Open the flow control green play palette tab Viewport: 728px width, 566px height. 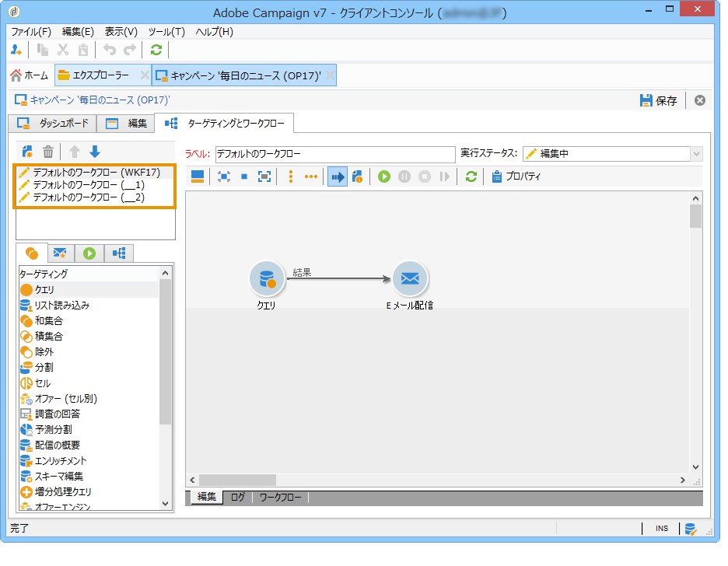[x=89, y=253]
